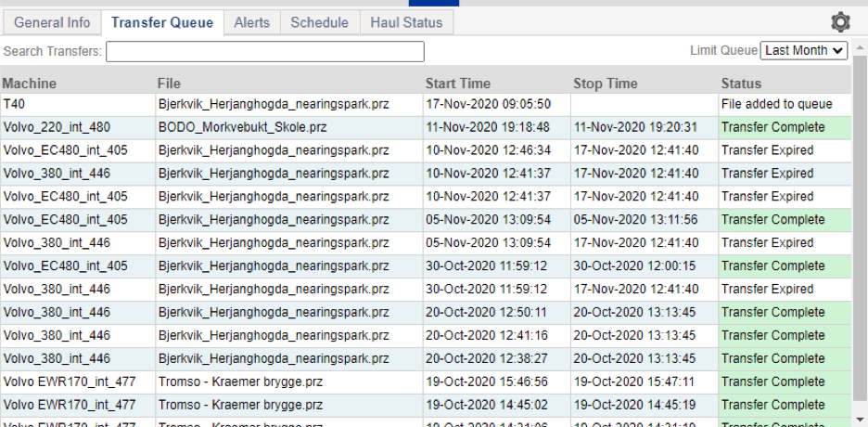Click start time 20-Oct-2020 12:50:11

(x=486, y=312)
